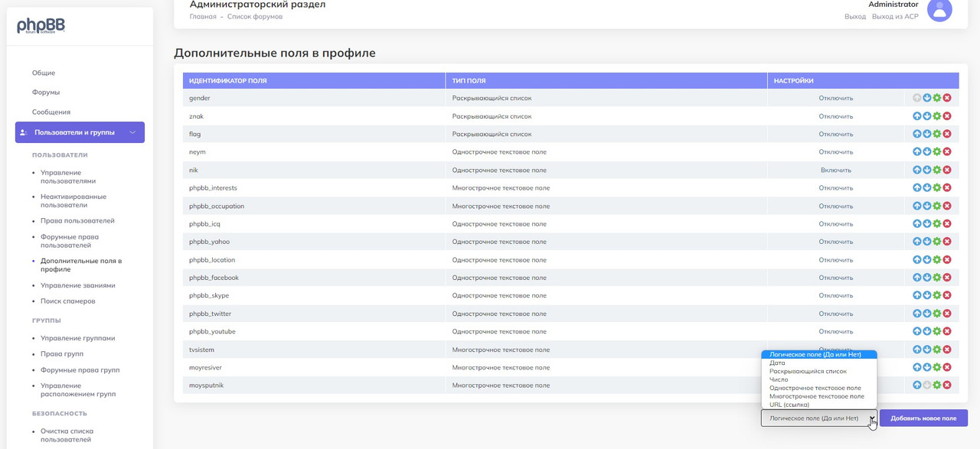Image resolution: width=980 pixels, height=449 pixels.
Task: Delete the moysputnik field
Action: (947, 386)
